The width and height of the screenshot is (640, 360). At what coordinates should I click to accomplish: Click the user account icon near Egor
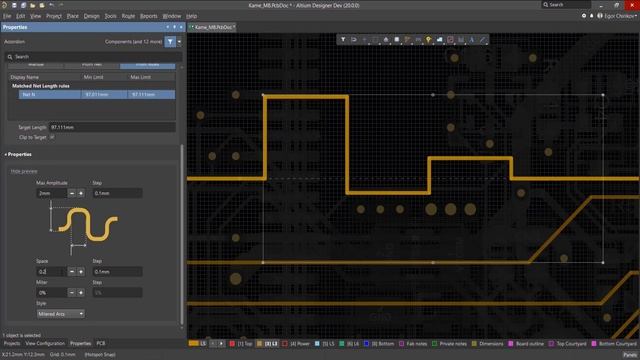click(x=600, y=16)
